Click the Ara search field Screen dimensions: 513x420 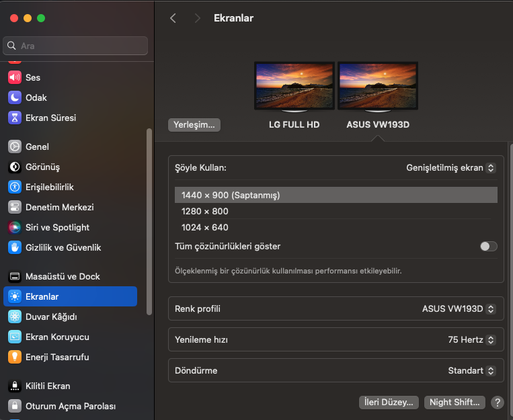(x=75, y=46)
